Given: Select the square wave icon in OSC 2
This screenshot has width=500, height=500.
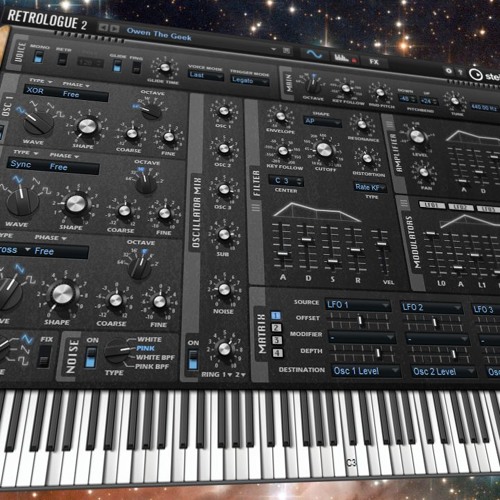Looking at the screenshot, I should click(x=46, y=191).
